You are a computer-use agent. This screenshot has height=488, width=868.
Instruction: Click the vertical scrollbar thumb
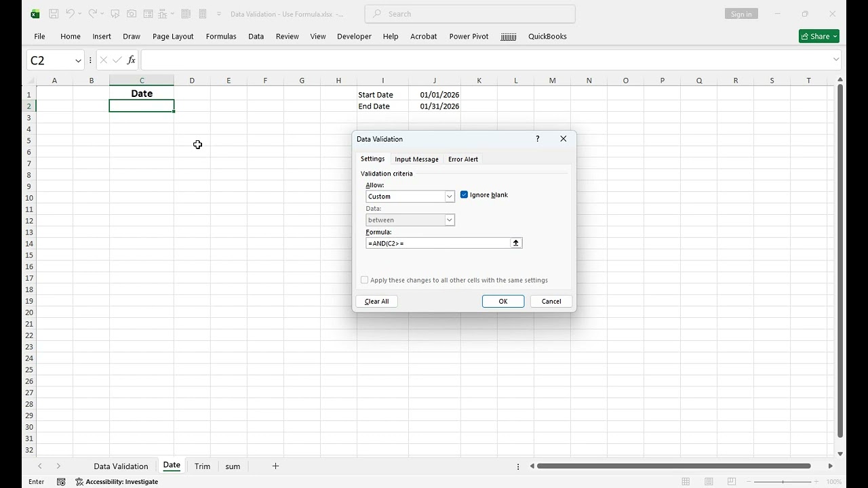tap(840, 261)
